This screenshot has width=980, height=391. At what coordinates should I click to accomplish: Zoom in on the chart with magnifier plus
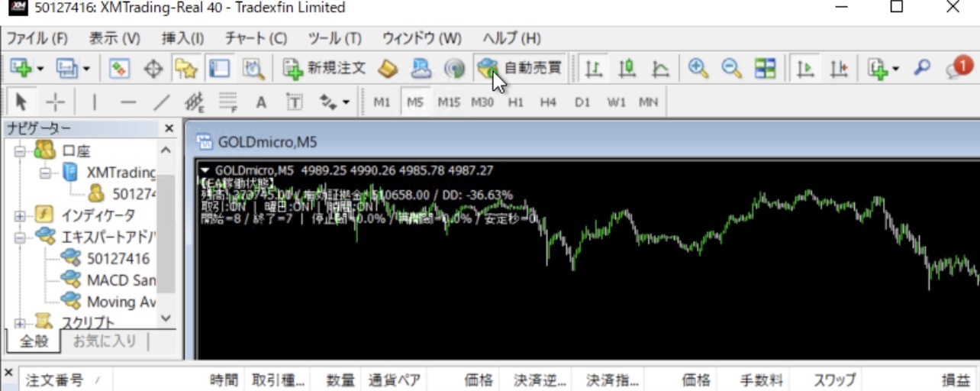(x=697, y=69)
